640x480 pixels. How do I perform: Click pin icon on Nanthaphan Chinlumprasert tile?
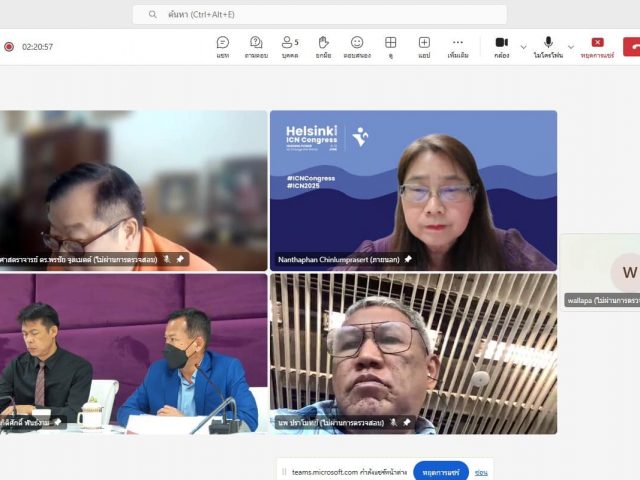pos(408,259)
